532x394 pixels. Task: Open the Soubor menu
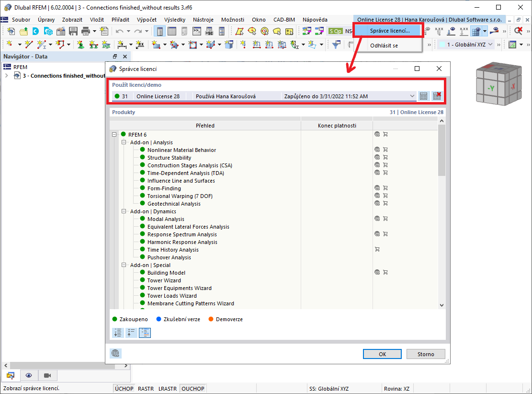tap(21, 20)
